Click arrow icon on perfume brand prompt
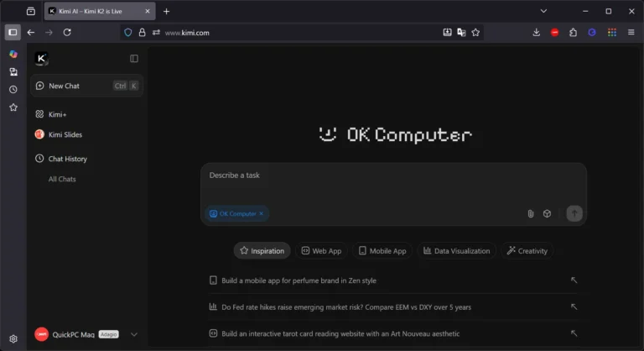Image resolution: width=644 pixels, height=351 pixels. point(574,280)
